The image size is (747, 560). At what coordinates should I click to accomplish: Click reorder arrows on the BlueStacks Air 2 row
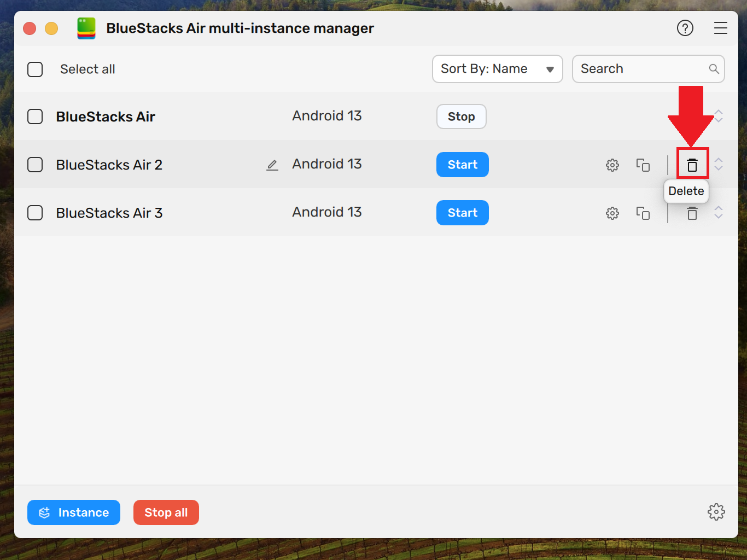[719, 164]
